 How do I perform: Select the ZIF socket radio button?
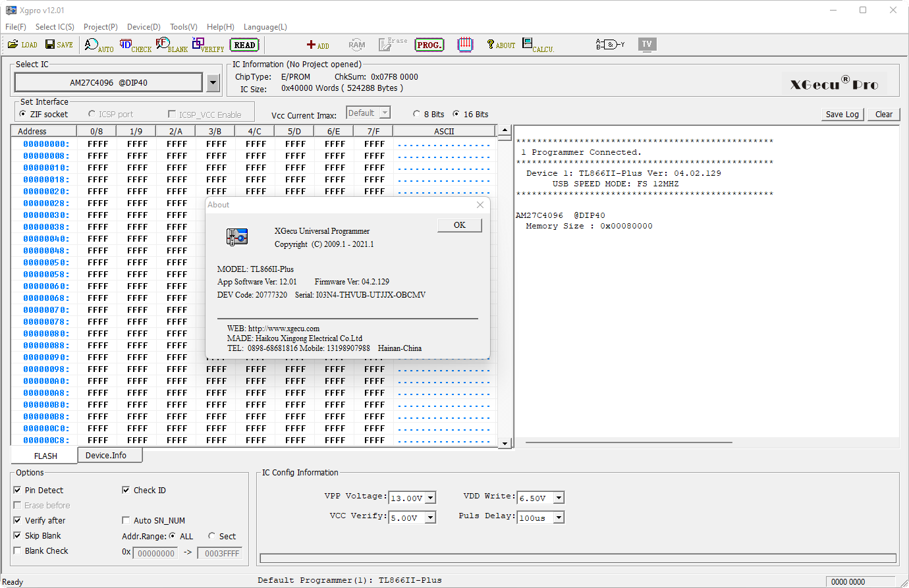(23, 114)
